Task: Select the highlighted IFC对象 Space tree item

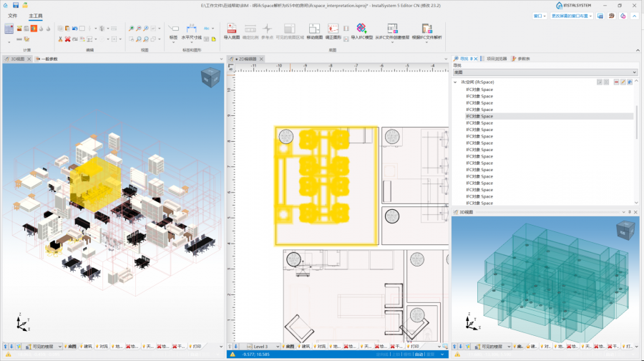Action: tap(479, 116)
